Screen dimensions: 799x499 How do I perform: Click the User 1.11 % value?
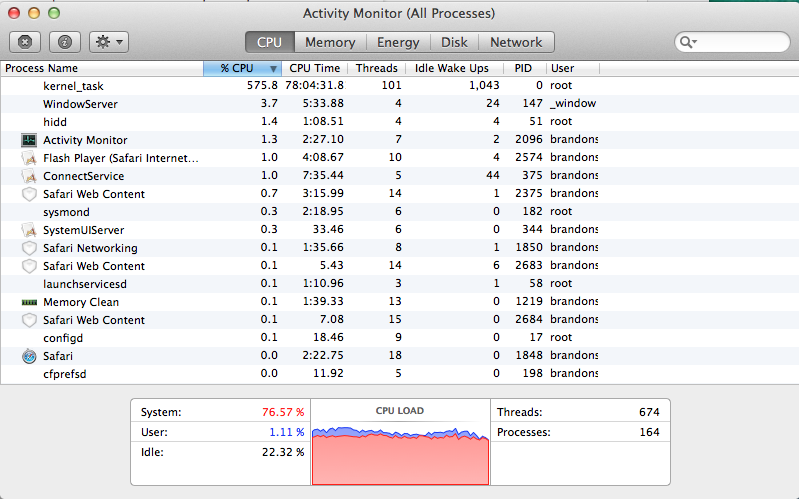(x=286, y=432)
